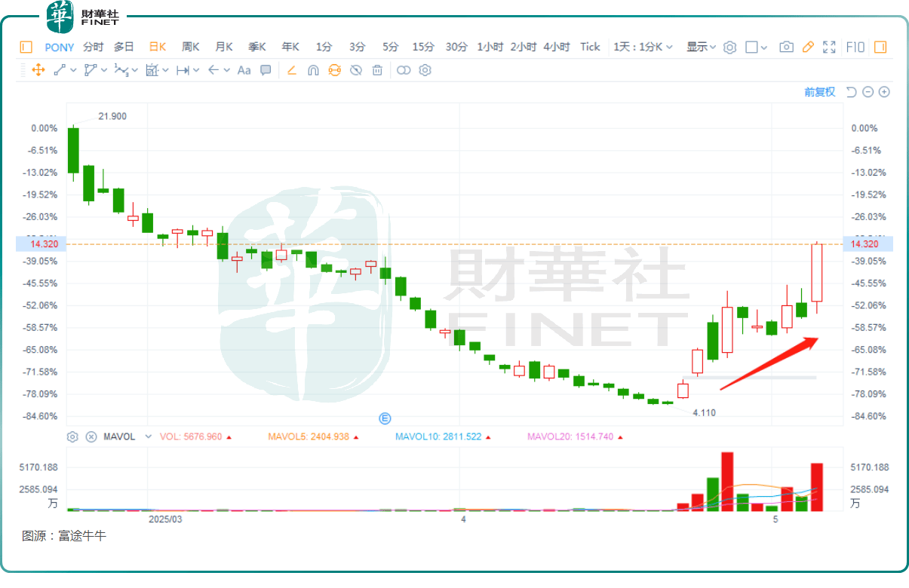
Task: Hide all drawings with eye-slash icon
Action: 356,70
